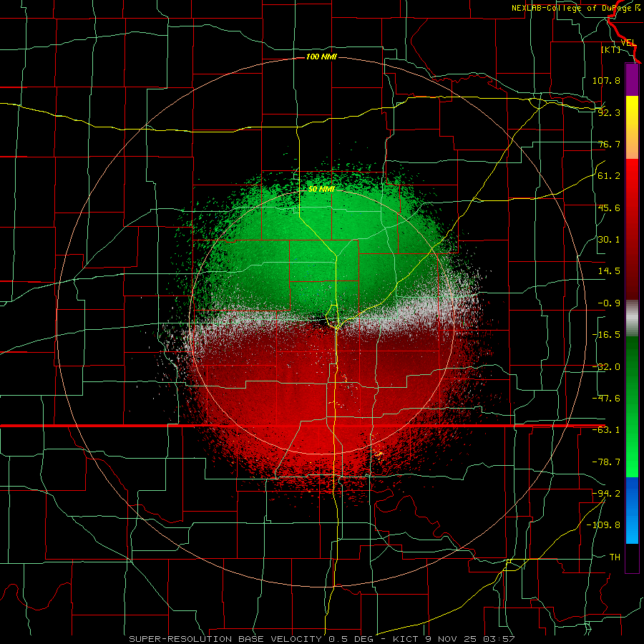
Task: Click the Super-Resolution Base Velocity caption
Action: 321,639
